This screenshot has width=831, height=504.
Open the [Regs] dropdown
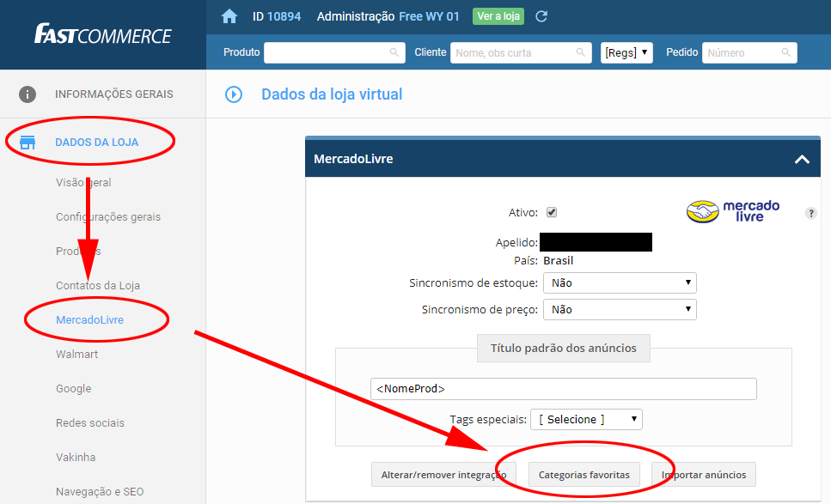point(626,52)
